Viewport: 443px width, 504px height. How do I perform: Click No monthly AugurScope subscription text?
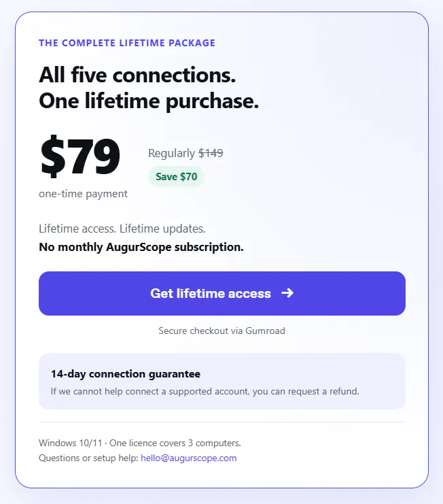(141, 247)
